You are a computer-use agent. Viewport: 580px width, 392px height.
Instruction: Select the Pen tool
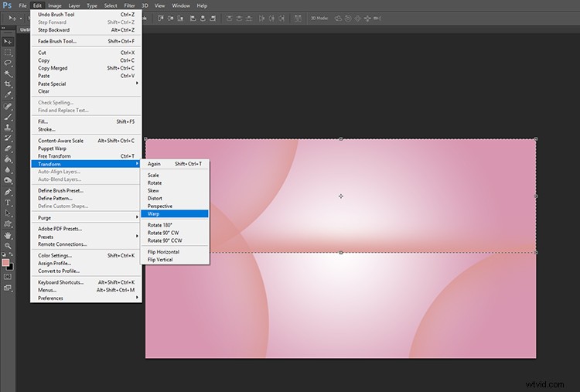(x=8, y=192)
